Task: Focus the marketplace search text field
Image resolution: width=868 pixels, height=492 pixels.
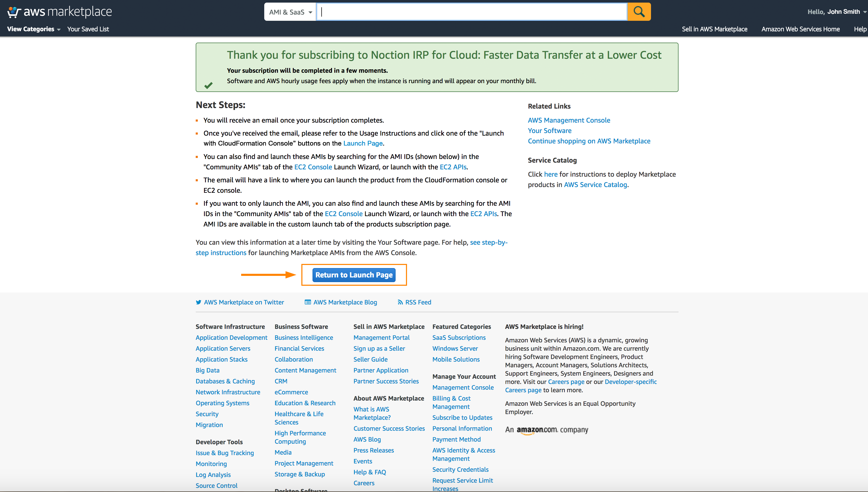Action: click(472, 12)
